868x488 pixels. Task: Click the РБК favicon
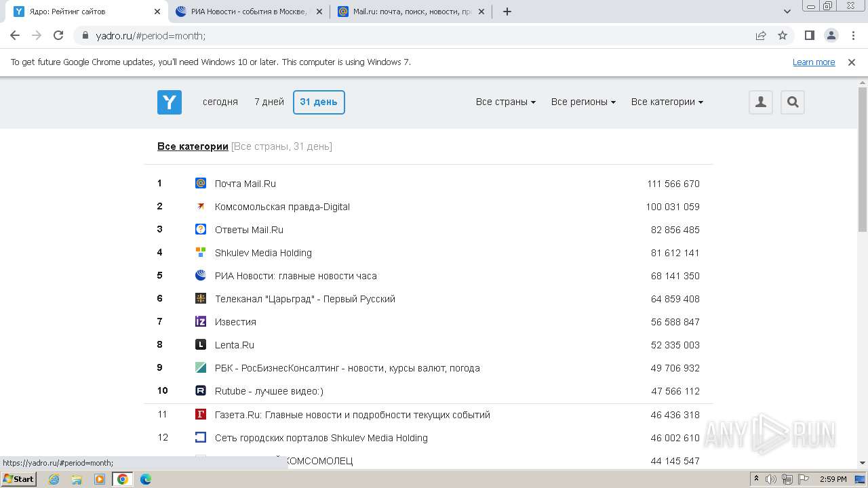tap(201, 367)
